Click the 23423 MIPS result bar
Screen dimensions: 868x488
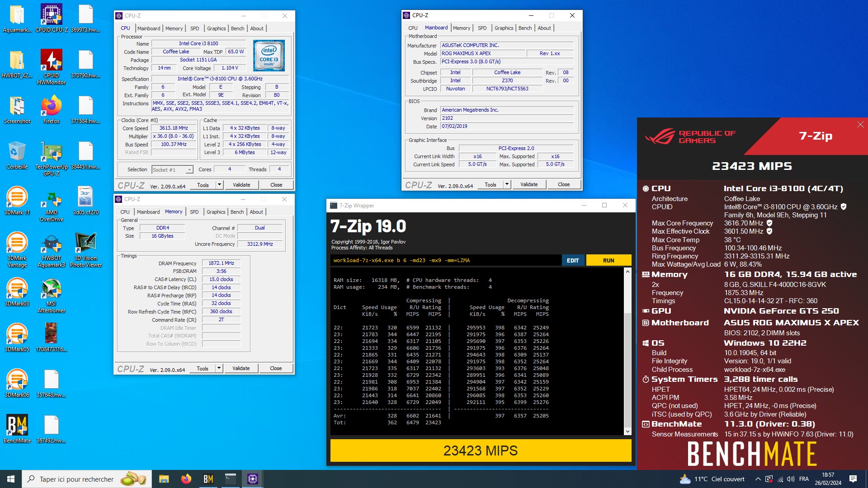point(481,450)
